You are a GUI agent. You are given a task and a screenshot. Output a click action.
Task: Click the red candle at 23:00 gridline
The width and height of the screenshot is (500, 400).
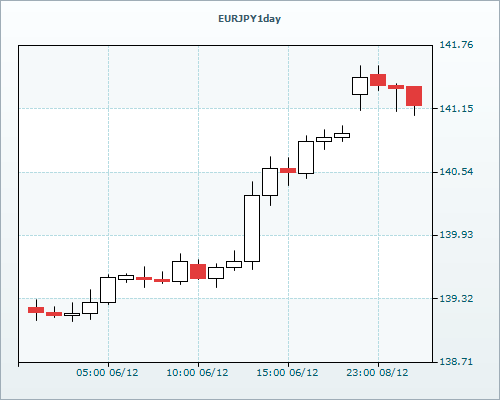click(378, 80)
